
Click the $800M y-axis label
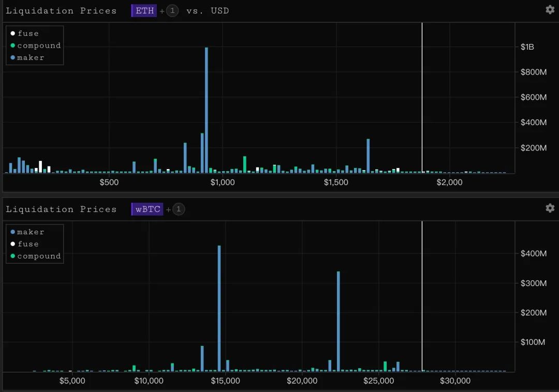(x=533, y=72)
